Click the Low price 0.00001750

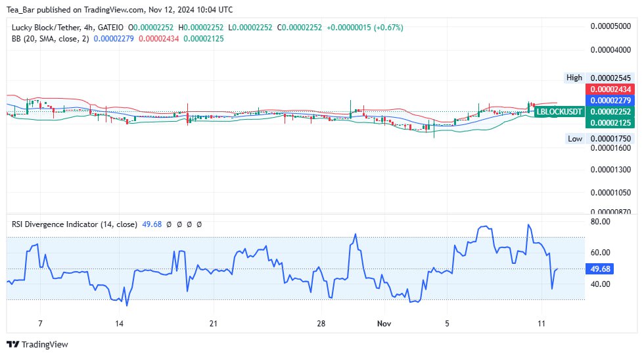(610, 139)
